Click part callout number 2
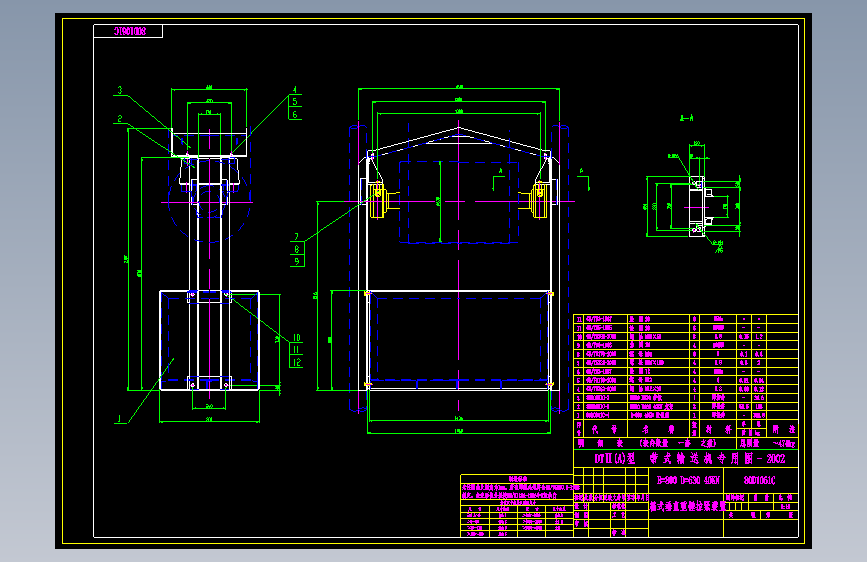The height and width of the screenshot is (562, 867). tap(119, 118)
